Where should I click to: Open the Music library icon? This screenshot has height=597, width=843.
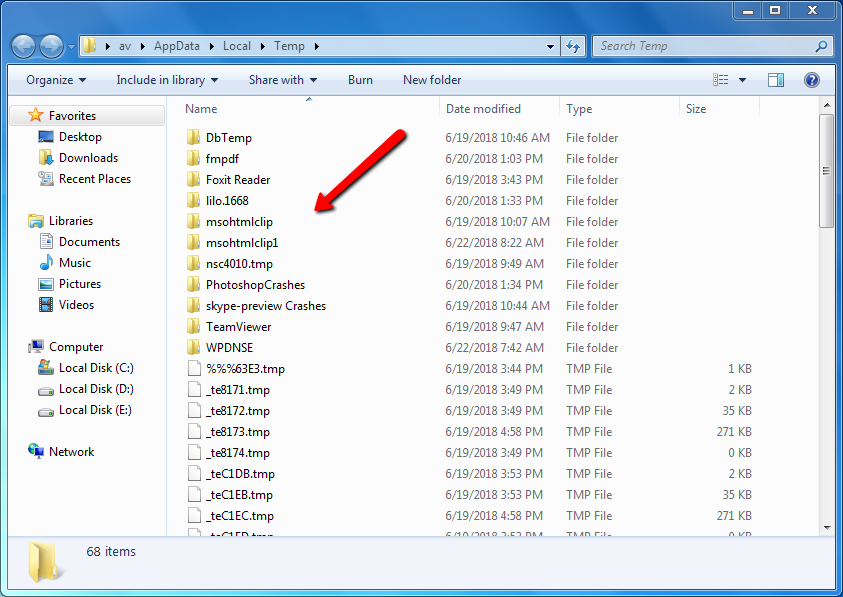(46, 263)
